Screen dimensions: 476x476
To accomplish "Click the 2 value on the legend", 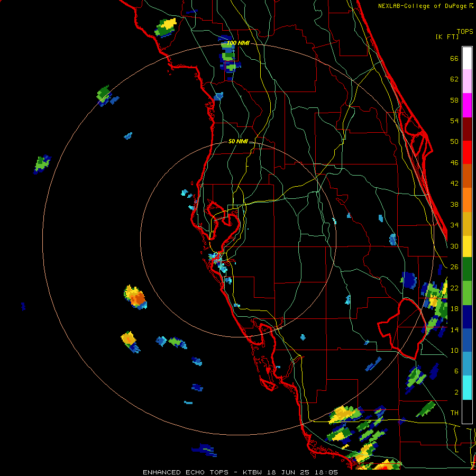I will [x=456, y=392].
